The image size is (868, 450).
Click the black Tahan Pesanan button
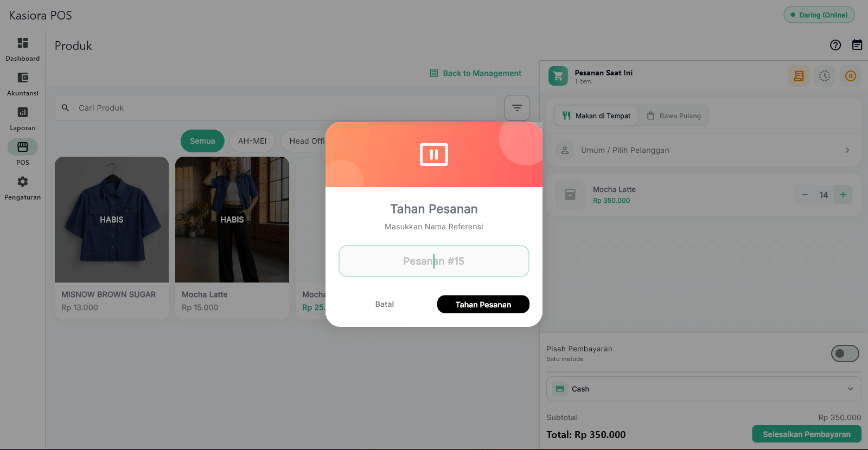point(483,304)
